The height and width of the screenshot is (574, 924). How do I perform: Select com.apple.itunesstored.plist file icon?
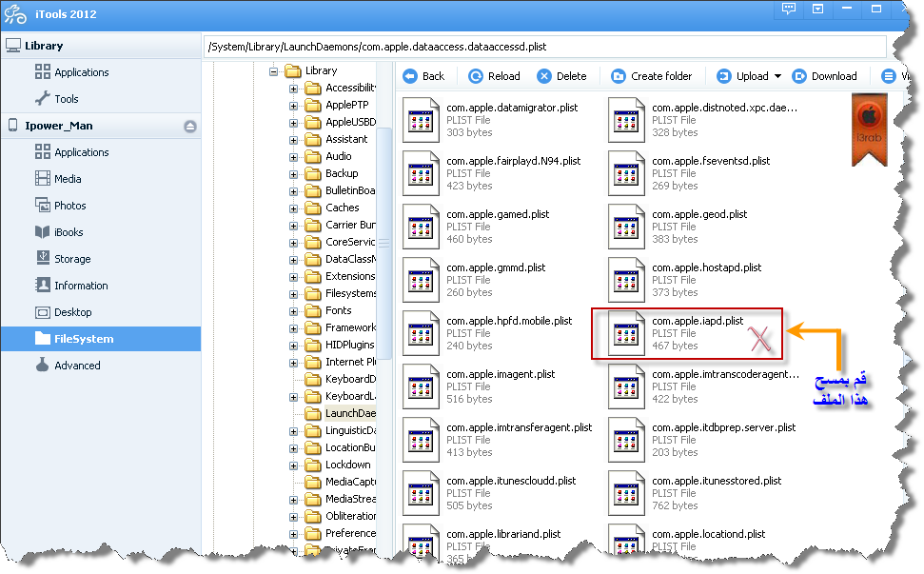tap(624, 493)
